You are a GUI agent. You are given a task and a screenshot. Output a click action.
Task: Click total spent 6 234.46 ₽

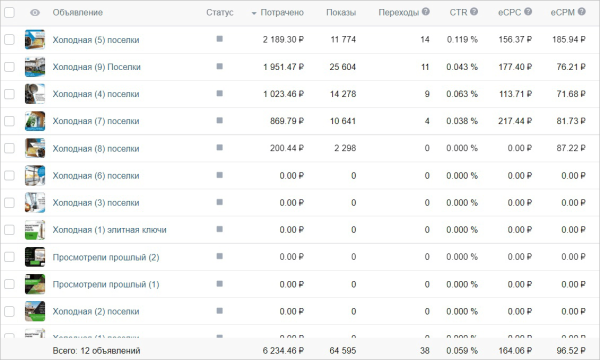(283, 350)
